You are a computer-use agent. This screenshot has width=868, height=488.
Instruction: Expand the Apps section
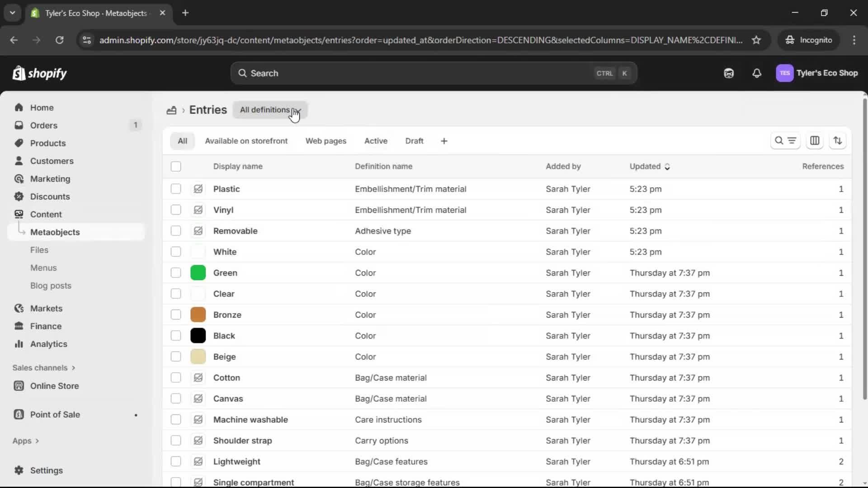point(26,441)
